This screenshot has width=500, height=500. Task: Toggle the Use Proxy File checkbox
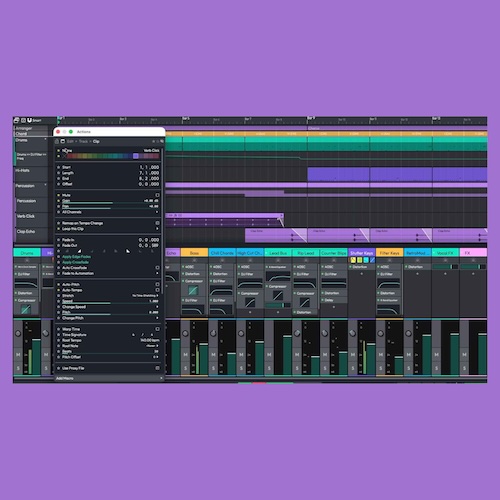click(157, 368)
